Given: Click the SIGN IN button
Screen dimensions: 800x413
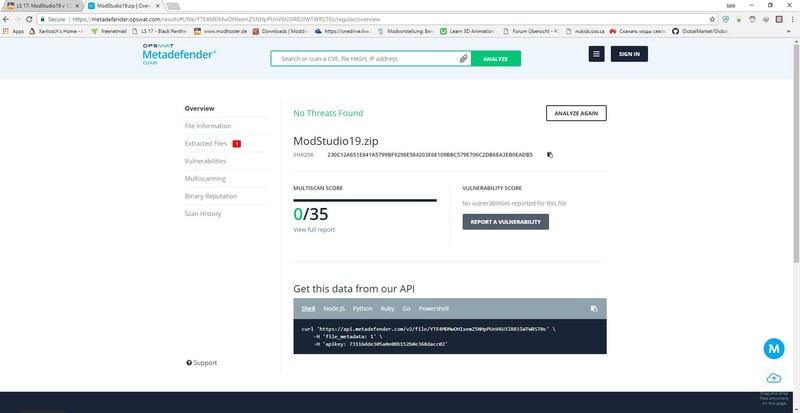Looking at the screenshot, I should pyautogui.click(x=630, y=53).
